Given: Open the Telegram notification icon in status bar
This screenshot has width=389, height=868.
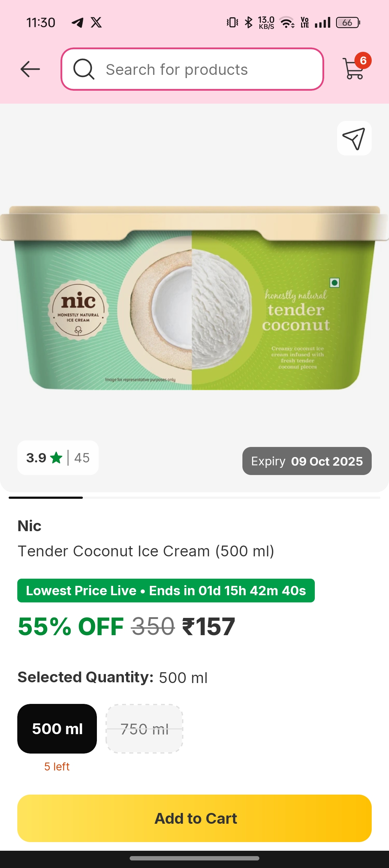Looking at the screenshot, I should 77,23.
